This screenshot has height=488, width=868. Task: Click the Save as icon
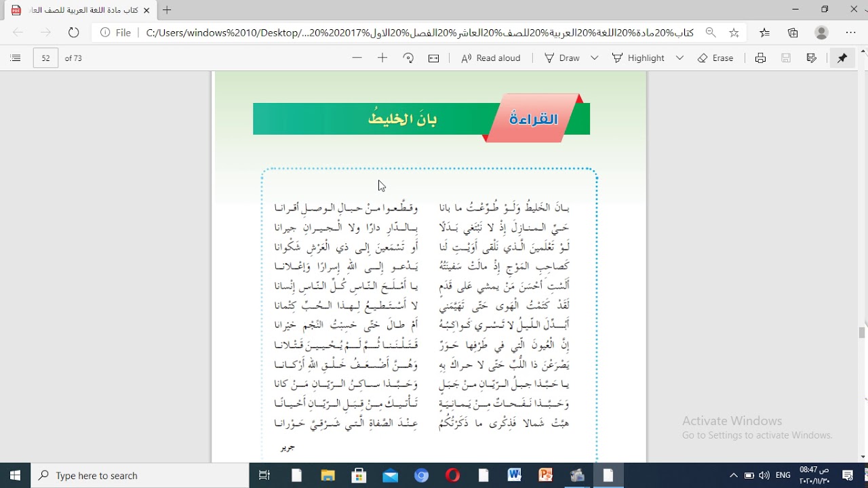pyautogui.click(x=812, y=58)
